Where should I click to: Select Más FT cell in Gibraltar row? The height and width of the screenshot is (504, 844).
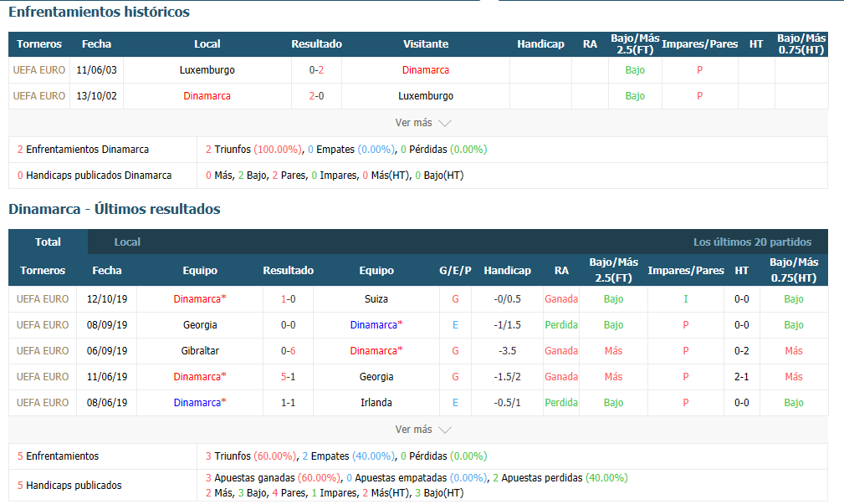click(613, 351)
